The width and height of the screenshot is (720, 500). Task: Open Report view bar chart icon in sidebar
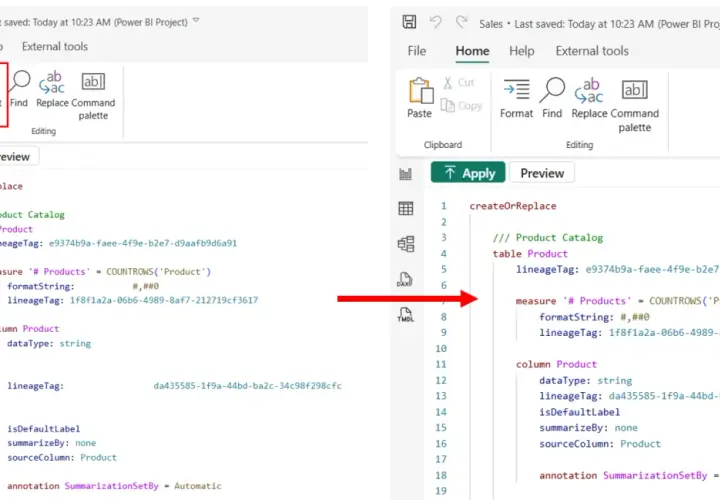pyautogui.click(x=405, y=174)
